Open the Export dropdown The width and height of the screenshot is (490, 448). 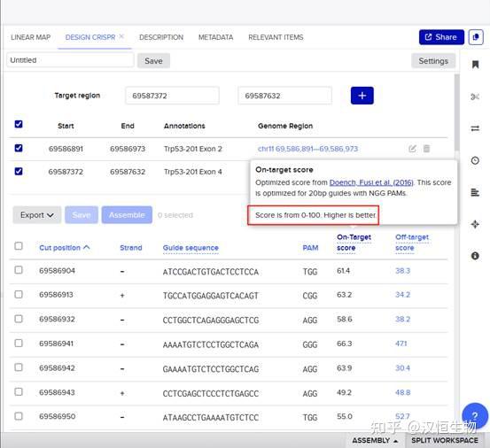(37, 215)
